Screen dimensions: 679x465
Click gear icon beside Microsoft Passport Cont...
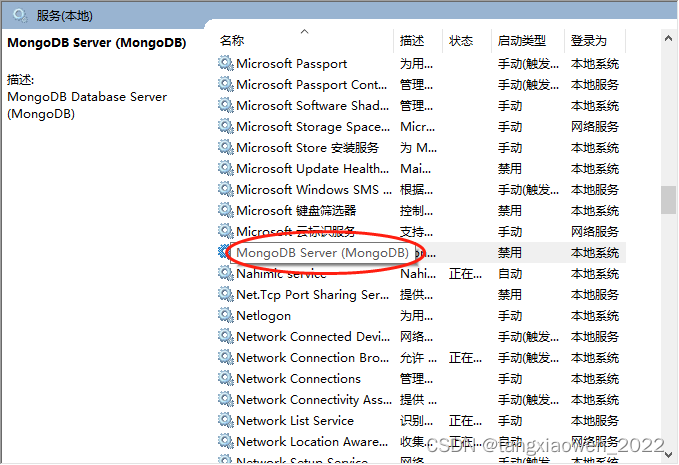point(226,84)
